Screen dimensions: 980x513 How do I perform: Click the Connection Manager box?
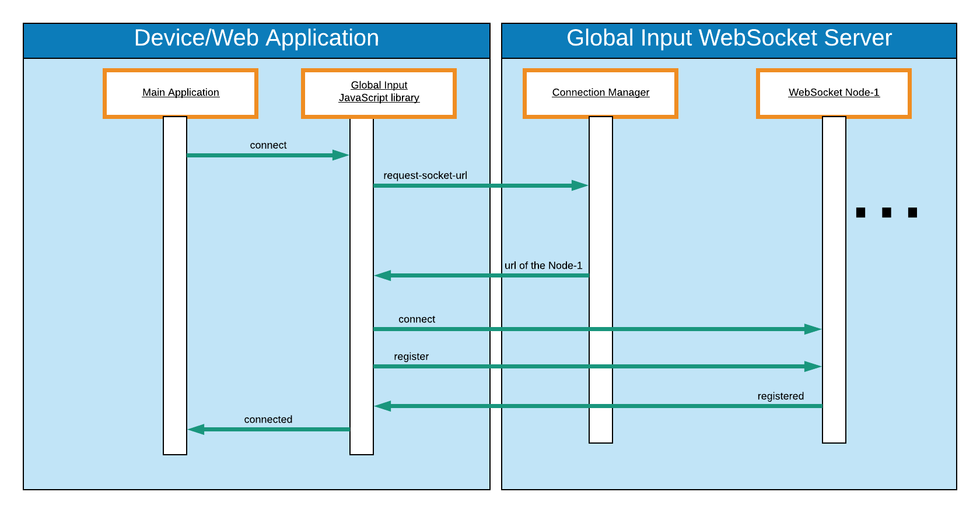[x=600, y=93]
